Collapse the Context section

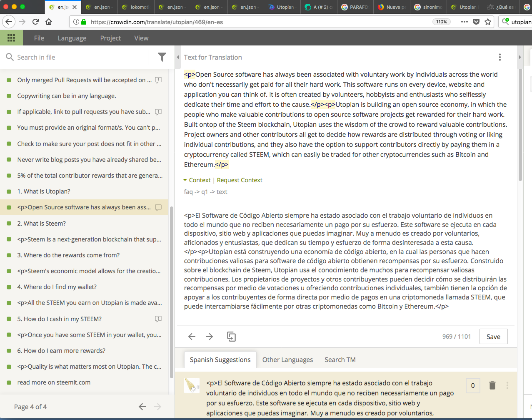click(x=197, y=180)
